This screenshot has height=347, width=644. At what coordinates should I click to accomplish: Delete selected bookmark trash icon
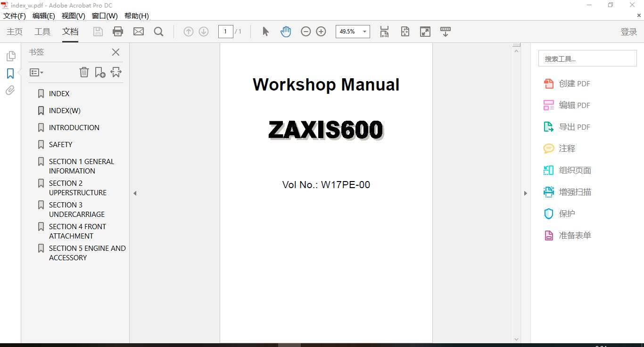click(84, 72)
